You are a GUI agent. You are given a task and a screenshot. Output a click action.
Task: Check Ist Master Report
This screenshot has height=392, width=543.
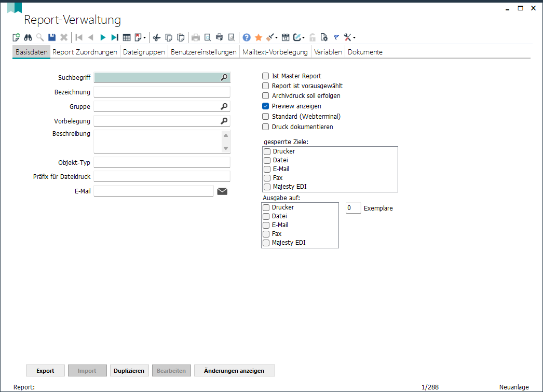click(266, 76)
